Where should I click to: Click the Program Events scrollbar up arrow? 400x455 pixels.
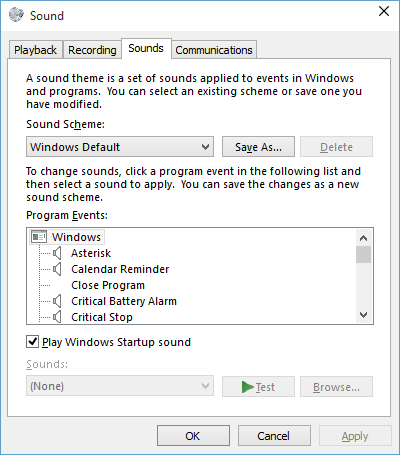coord(364,238)
